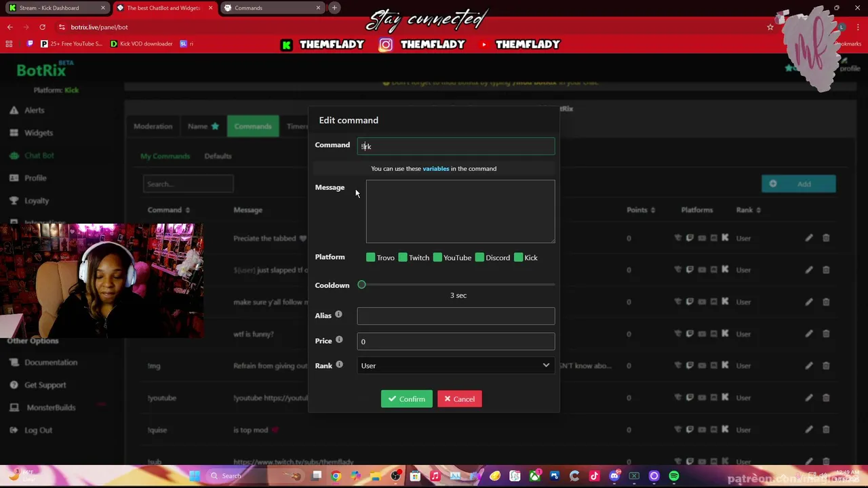Viewport: 868px width, 488px height.
Task: Sort table by Command column
Action: tap(169, 210)
